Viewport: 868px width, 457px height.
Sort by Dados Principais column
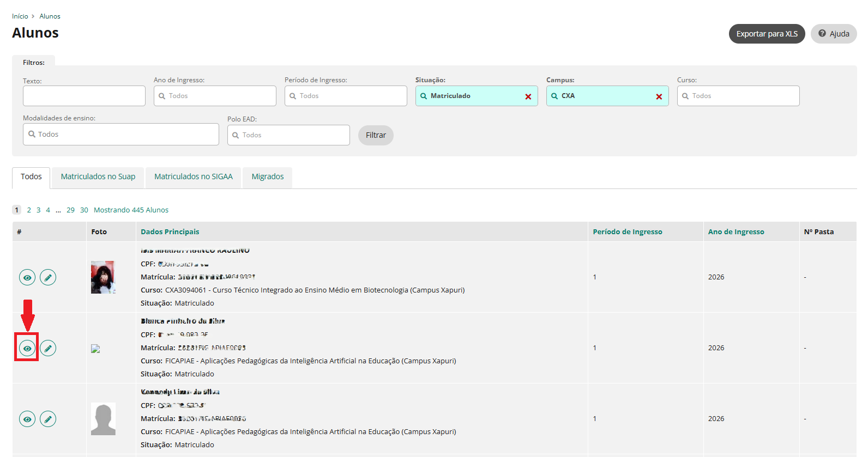pyautogui.click(x=170, y=231)
